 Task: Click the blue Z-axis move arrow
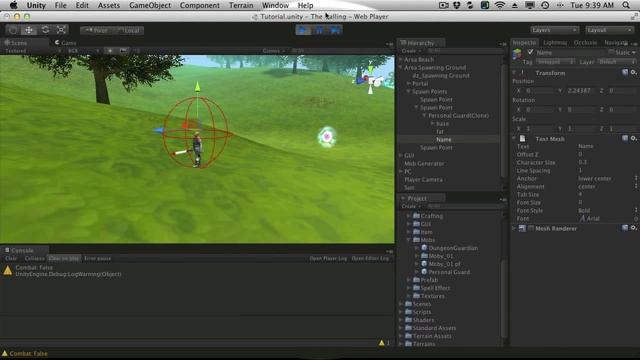[158, 130]
